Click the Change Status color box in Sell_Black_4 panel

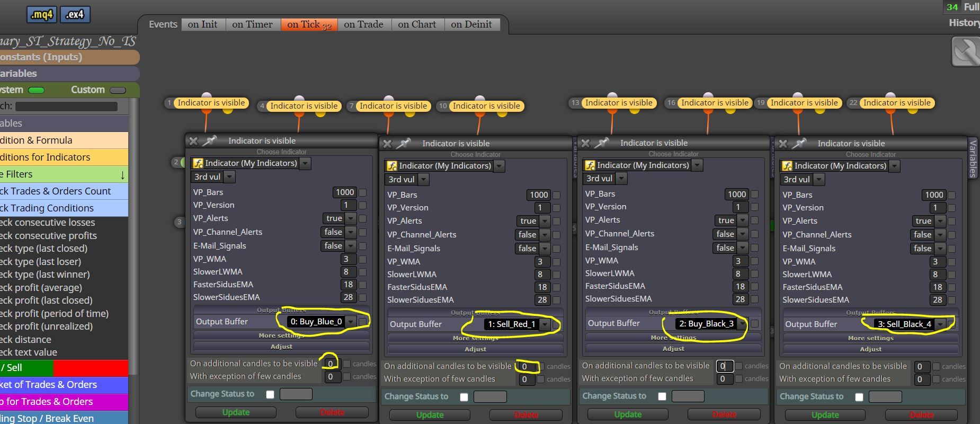point(886,397)
